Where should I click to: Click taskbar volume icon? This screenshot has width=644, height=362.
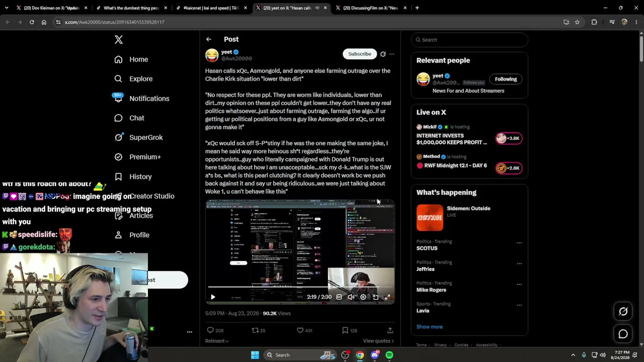point(603,355)
